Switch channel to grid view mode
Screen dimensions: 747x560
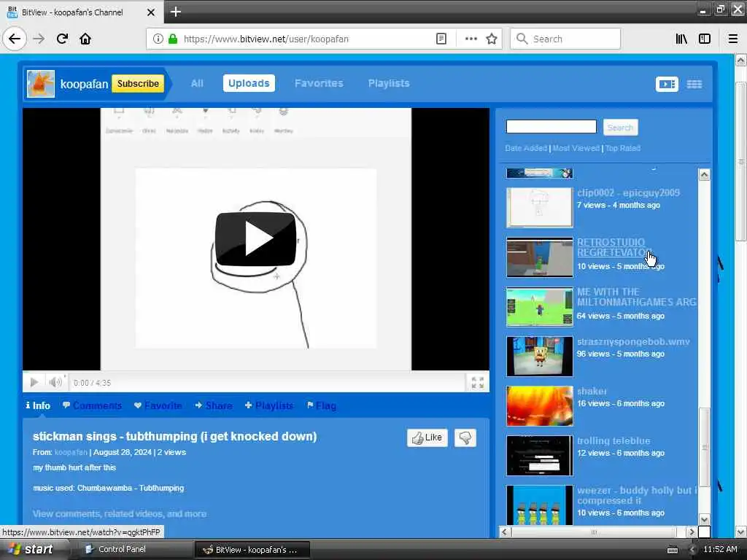(x=694, y=85)
